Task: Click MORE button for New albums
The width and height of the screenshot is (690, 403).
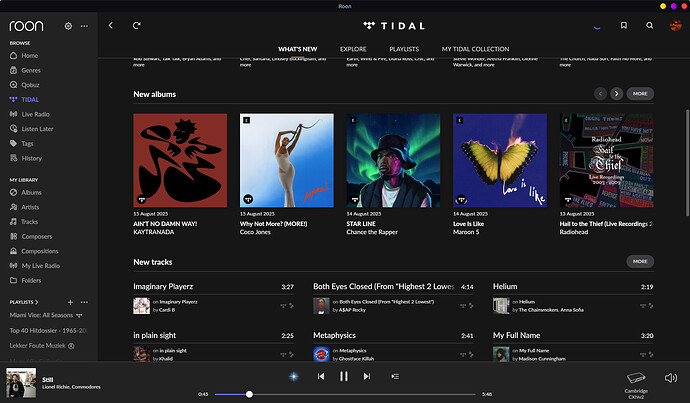Action: tap(641, 93)
